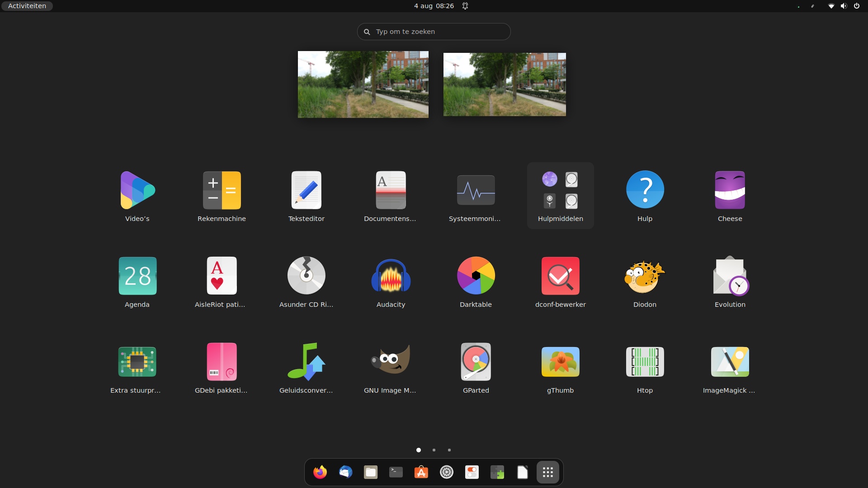
Task: Launch AisleRiot patience game
Action: (222, 276)
